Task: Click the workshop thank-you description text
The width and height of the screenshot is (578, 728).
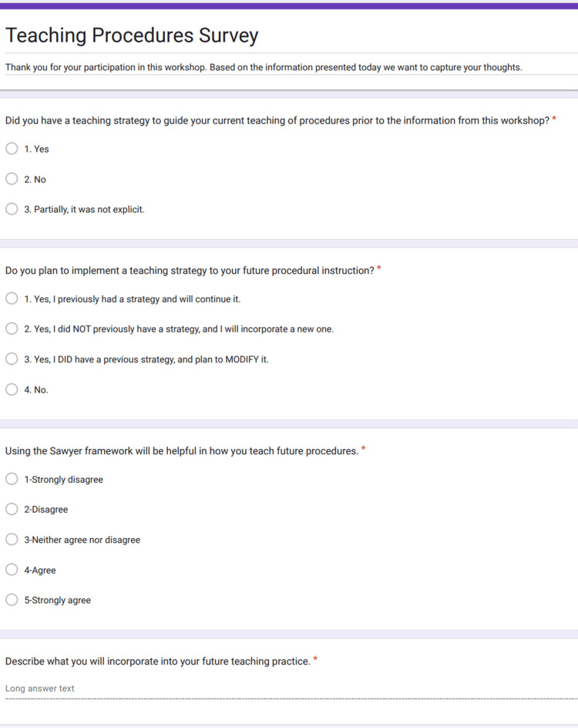Action: coord(264,67)
